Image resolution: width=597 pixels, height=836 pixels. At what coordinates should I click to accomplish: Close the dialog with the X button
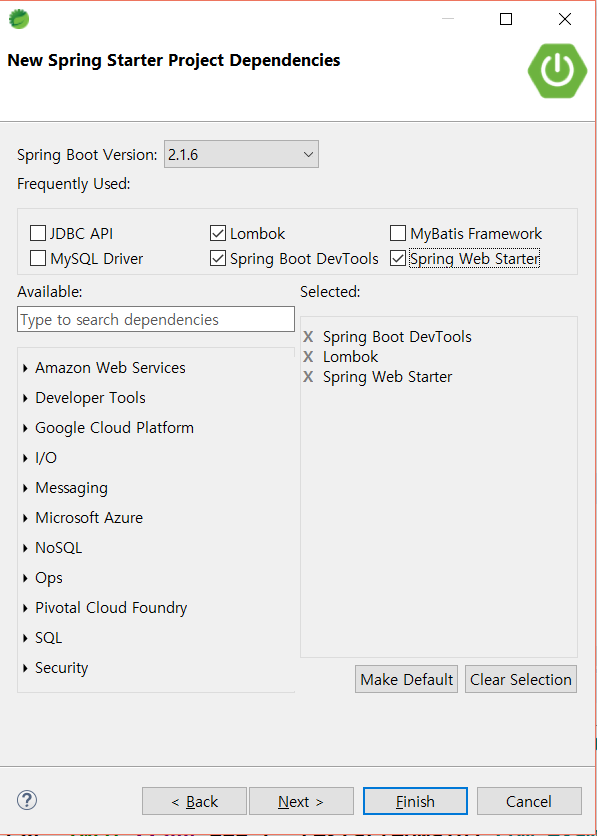point(564,19)
